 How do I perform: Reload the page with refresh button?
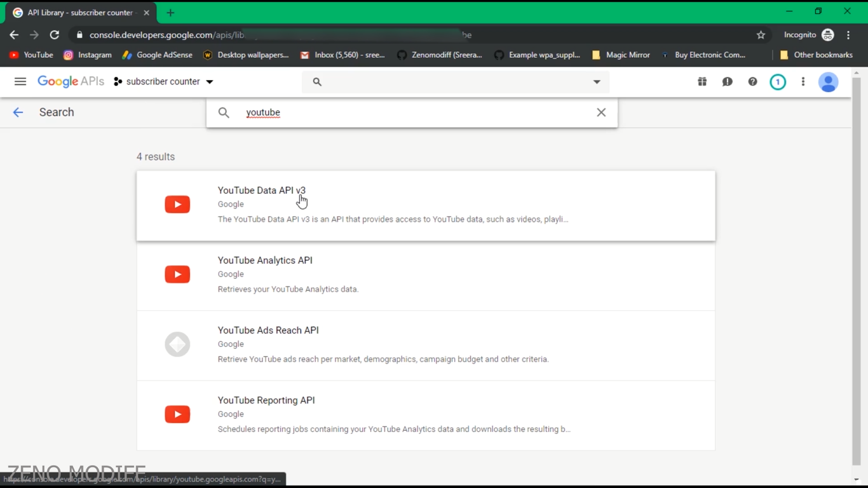click(55, 35)
